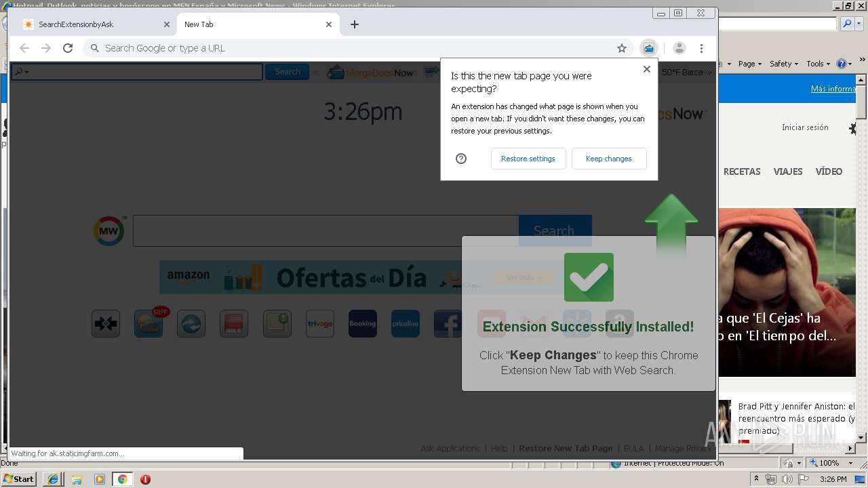Expand the 100% zoom level dropdown
The image size is (868, 488).
click(x=851, y=463)
